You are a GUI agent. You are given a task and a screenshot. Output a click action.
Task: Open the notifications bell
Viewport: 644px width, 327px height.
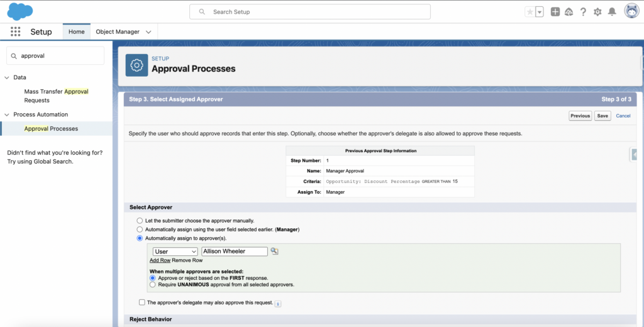coord(611,12)
